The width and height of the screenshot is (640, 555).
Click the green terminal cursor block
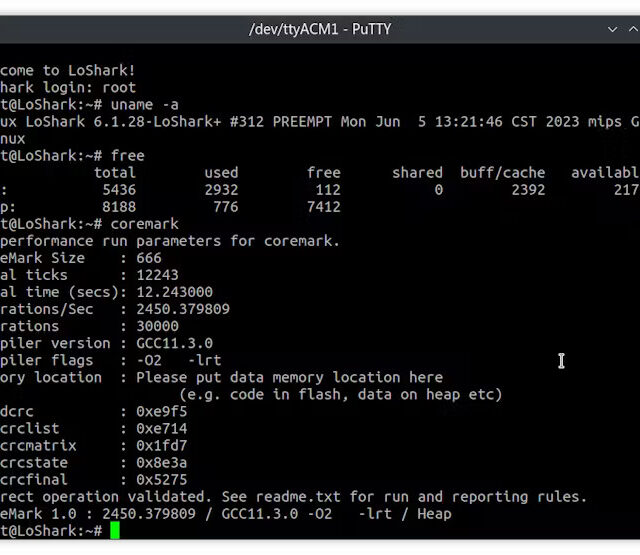pos(115,530)
